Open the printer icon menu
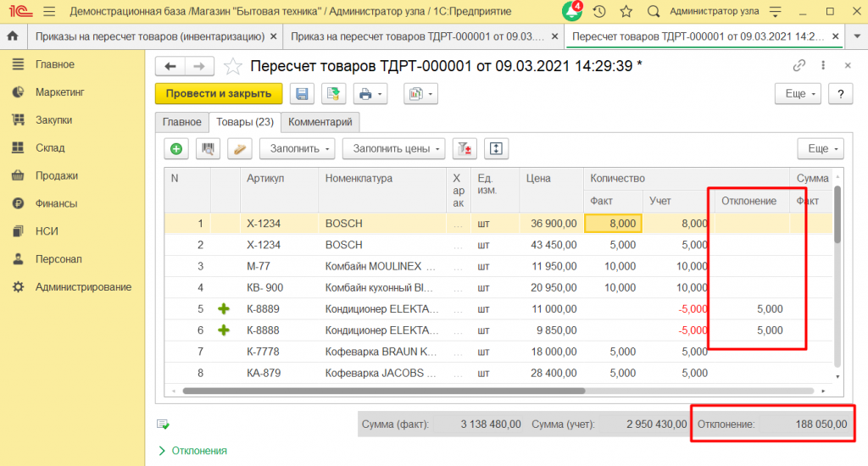The height and width of the screenshot is (466, 868). (x=370, y=94)
